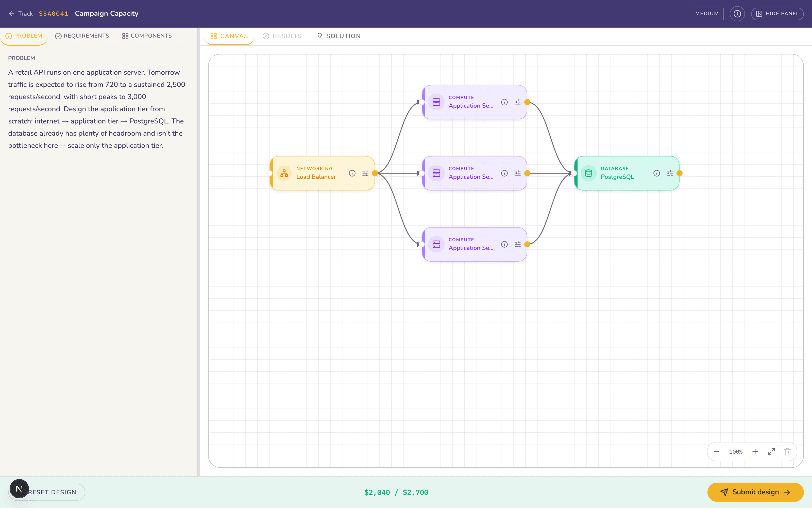Select the Load Balancer node label
The height and width of the screenshot is (508, 812).
pos(316,177)
